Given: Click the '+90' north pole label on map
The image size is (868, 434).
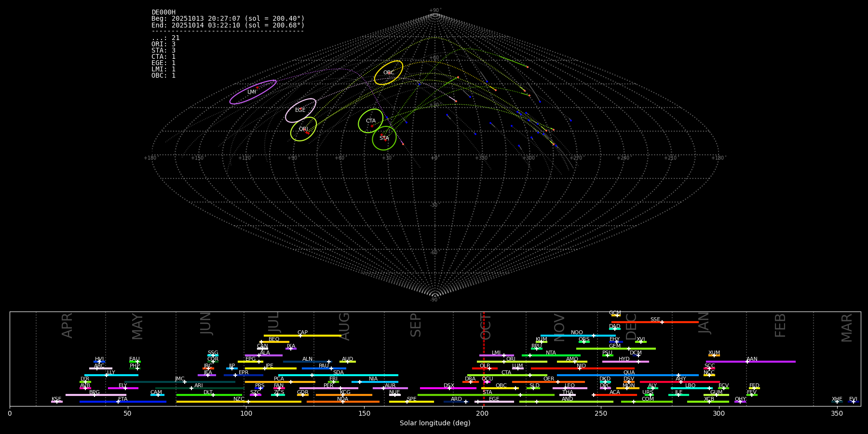Looking at the screenshot, I should tap(435, 11).
